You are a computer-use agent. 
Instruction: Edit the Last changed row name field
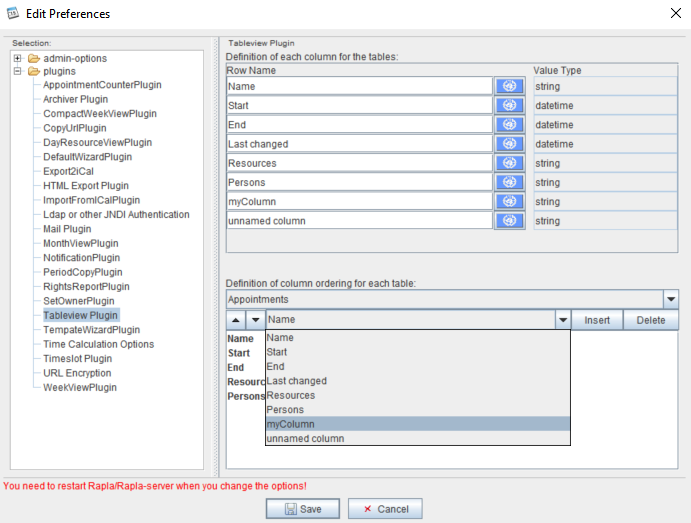(359, 144)
